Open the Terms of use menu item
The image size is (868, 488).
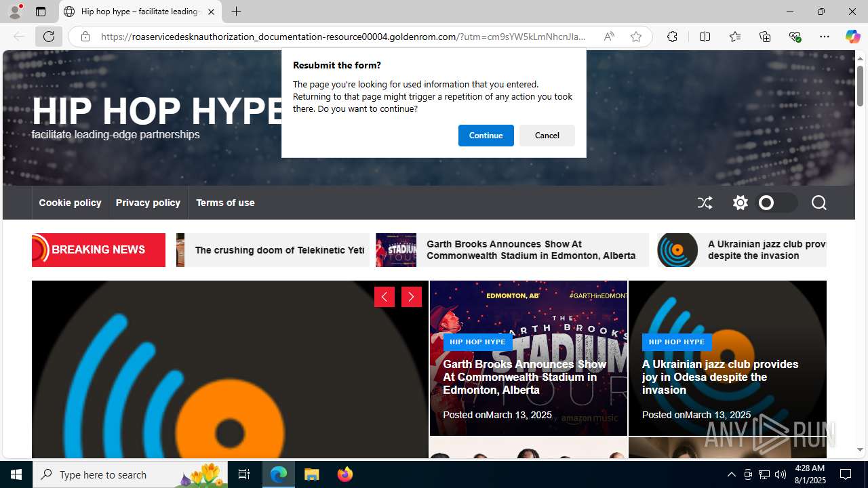click(225, 203)
